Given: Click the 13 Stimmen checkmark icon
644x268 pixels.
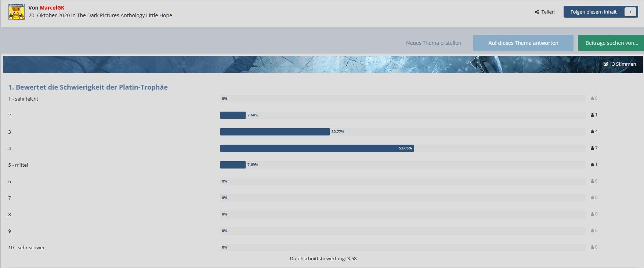Looking at the screenshot, I should click(605, 64).
